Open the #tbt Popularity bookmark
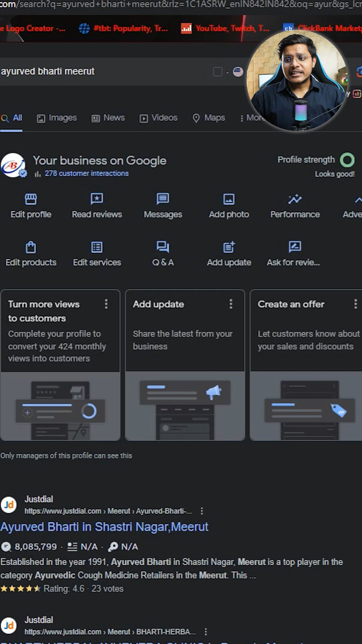Screen dimensions: 362x644 [123, 29]
